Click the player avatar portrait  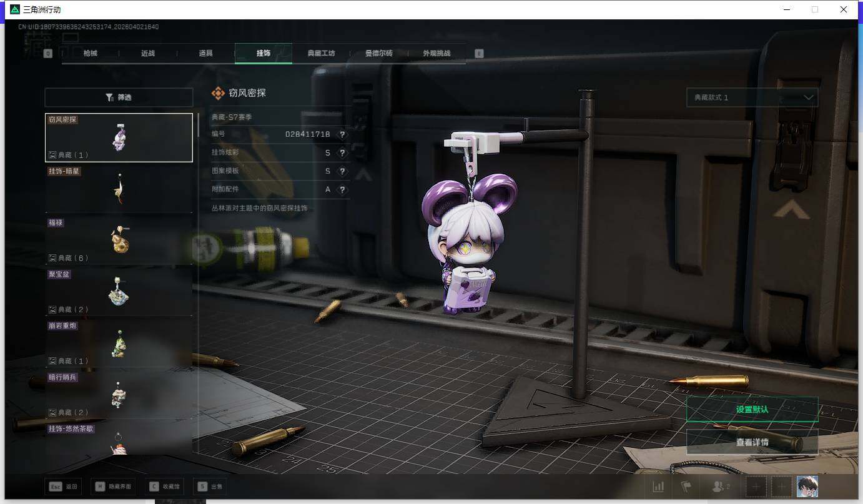807,487
